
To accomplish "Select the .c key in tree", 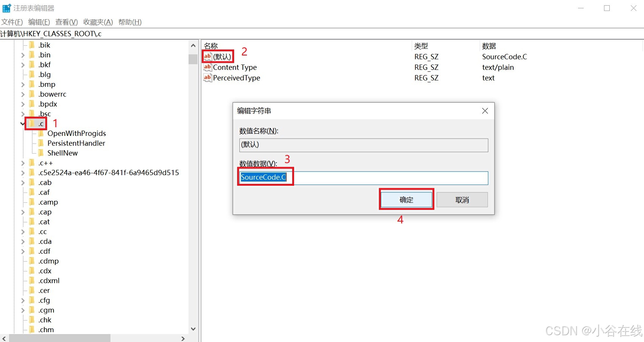I will click(x=41, y=123).
